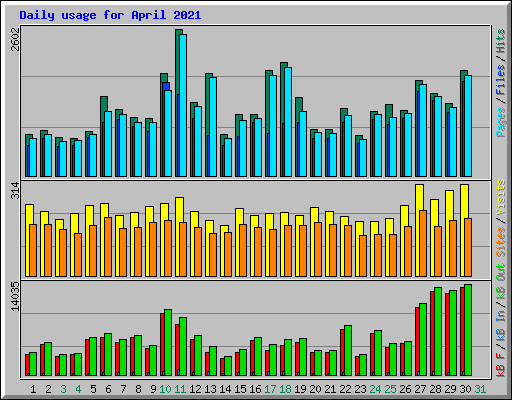
Task: Click day 22 on the x-axis
Action: [x=345, y=389]
